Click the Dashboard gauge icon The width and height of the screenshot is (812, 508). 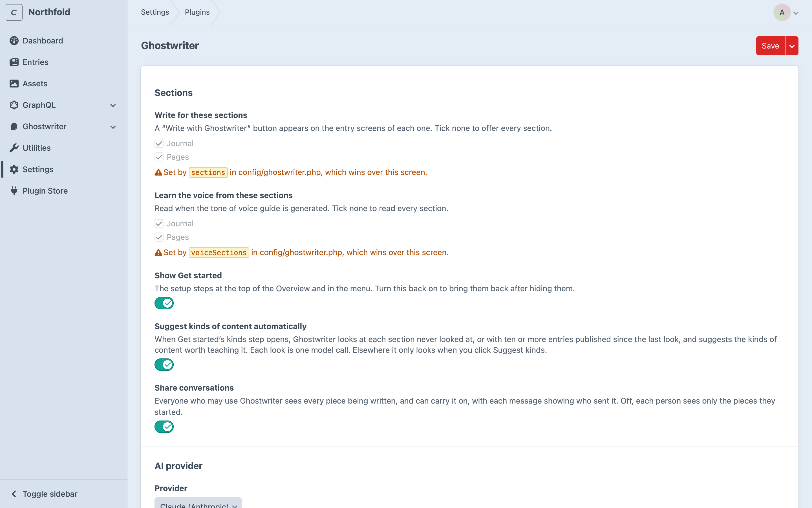click(14, 41)
